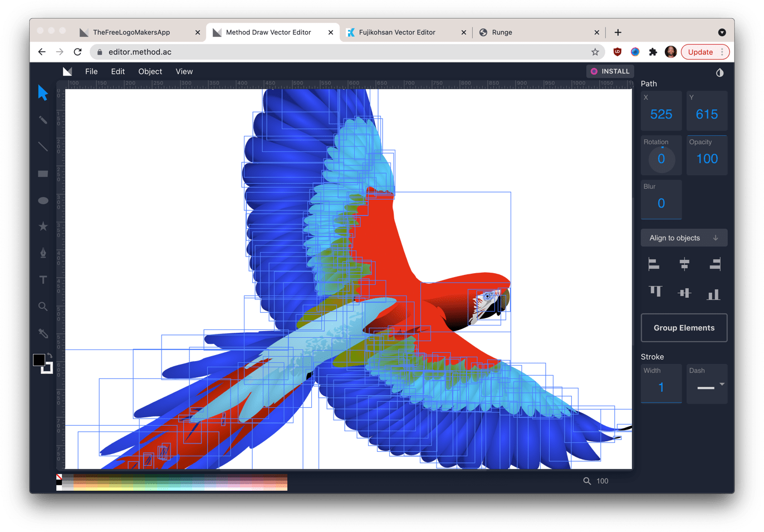
Task: Open the Chrome profile avatar
Action: click(x=670, y=52)
